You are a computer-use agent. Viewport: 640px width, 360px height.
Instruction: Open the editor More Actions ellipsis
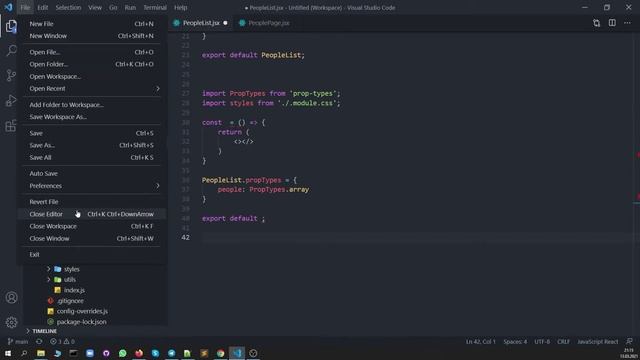[x=627, y=23]
